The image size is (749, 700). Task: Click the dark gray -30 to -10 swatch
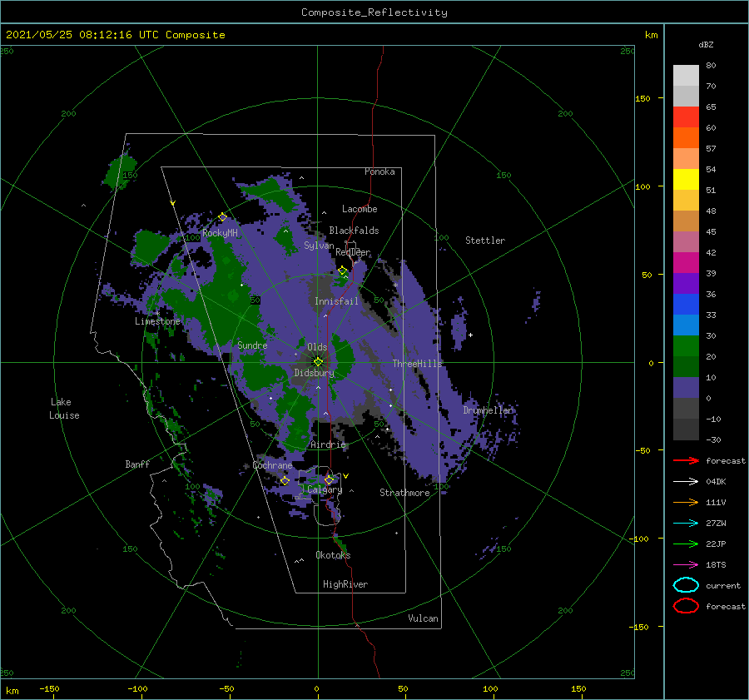click(x=686, y=429)
